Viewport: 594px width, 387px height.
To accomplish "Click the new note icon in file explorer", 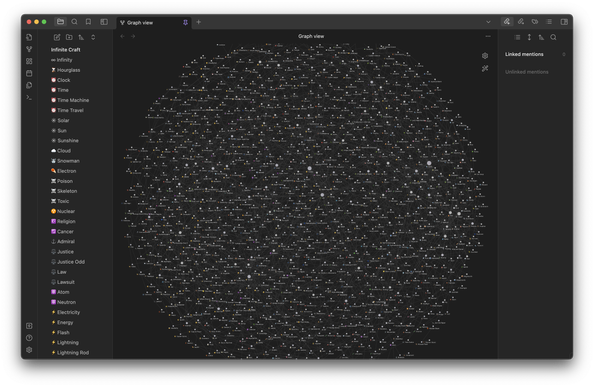I will 57,37.
